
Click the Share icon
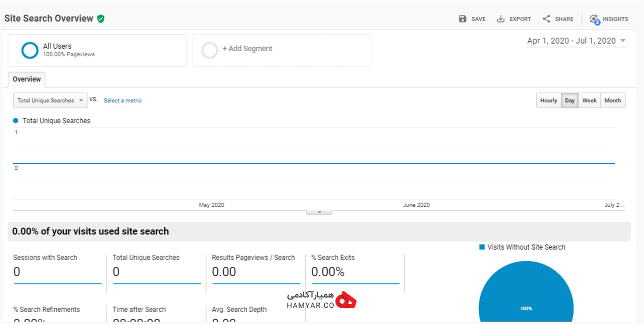click(546, 19)
